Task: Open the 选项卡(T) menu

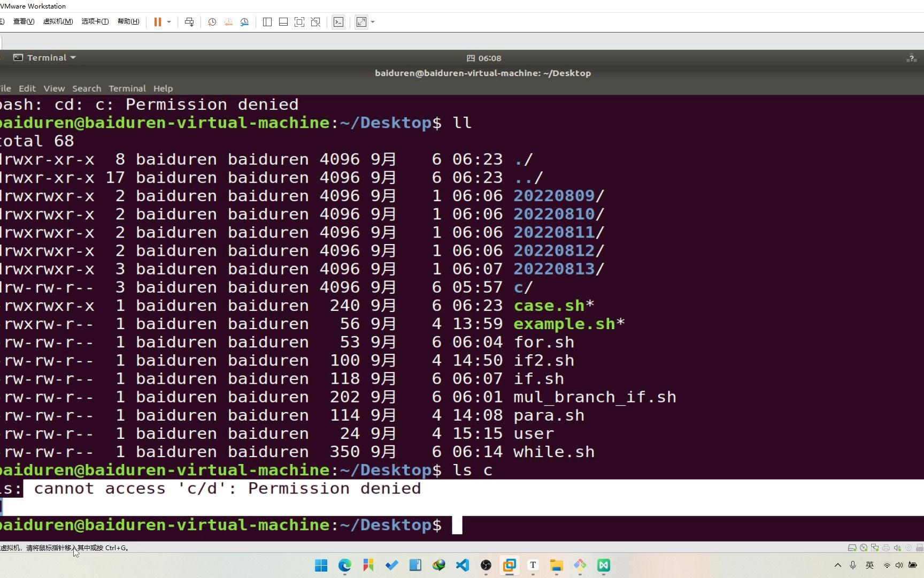Action: [x=95, y=21]
